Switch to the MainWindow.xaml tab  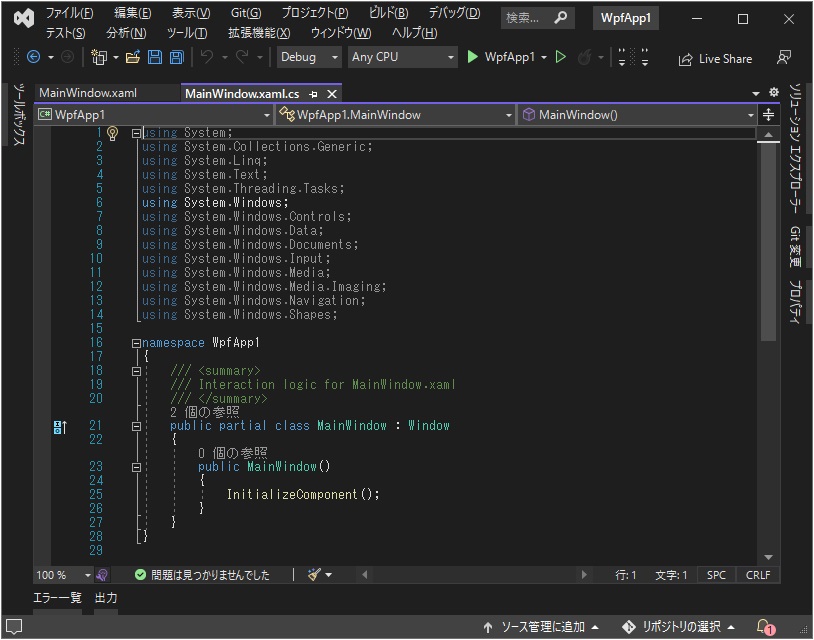pos(88,93)
